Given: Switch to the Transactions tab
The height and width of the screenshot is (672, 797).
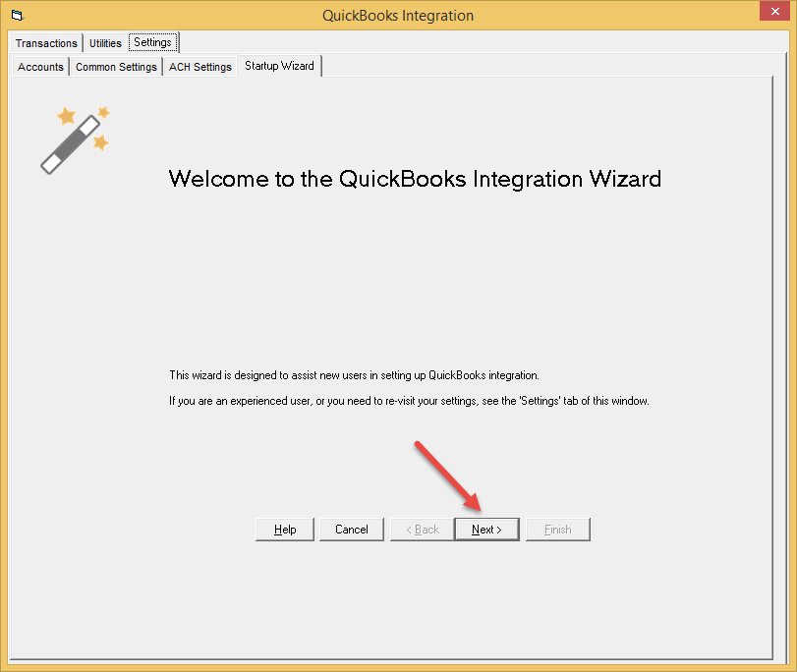Looking at the screenshot, I should click(x=46, y=42).
